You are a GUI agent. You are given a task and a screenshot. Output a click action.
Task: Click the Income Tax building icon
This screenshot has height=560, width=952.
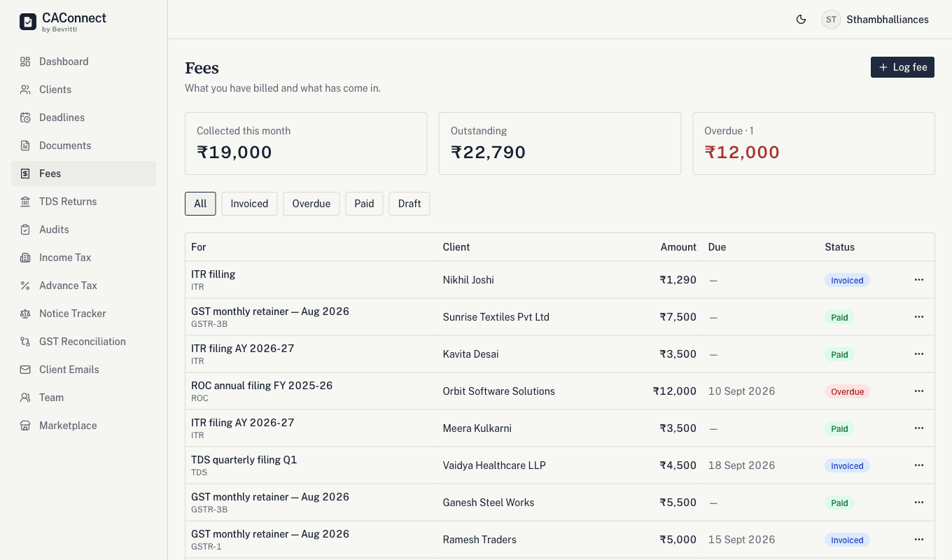click(25, 258)
